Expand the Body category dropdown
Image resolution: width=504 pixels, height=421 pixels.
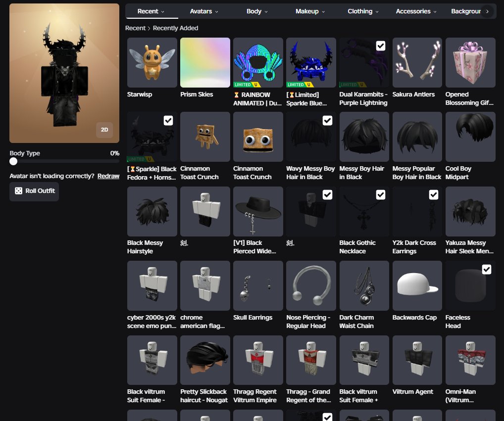[257, 11]
